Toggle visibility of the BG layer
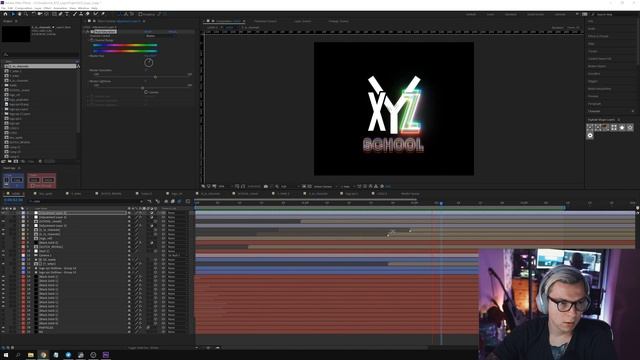The width and height of the screenshot is (640, 360). [4, 332]
